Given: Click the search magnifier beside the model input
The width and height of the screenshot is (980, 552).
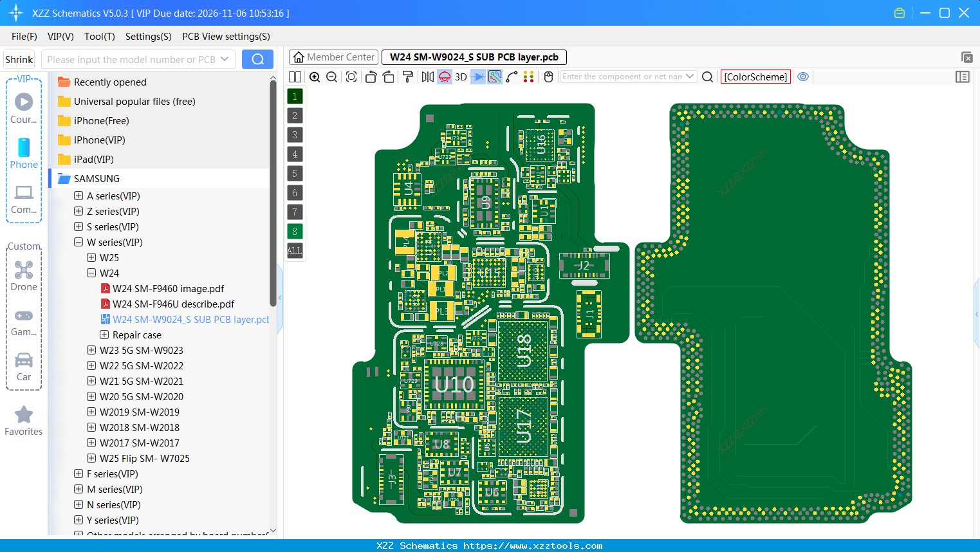Looking at the screenshot, I should click(x=257, y=59).
